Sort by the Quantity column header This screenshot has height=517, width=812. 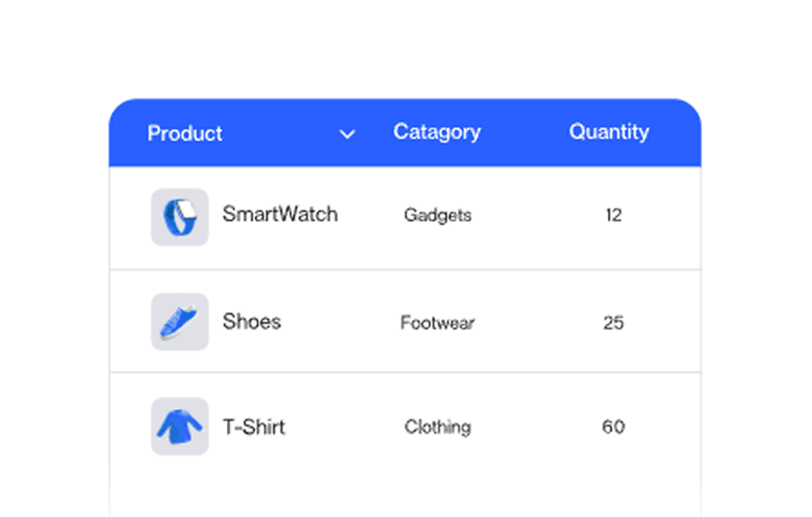tap(609, 132)
